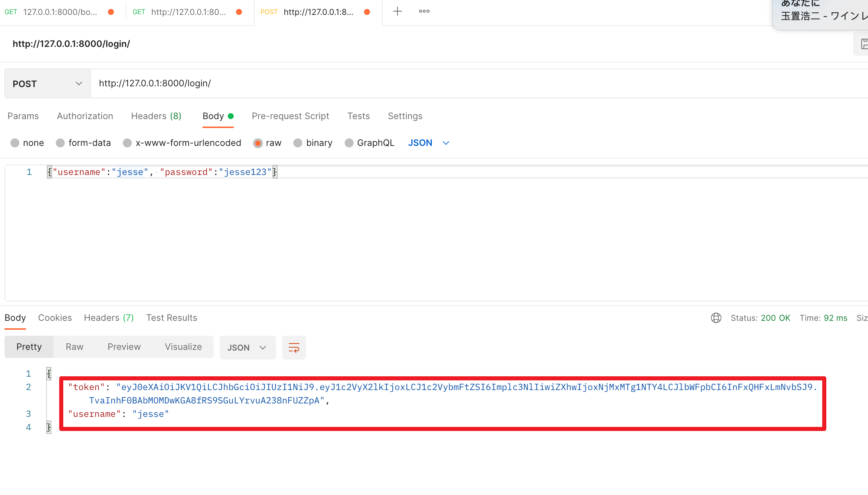Toggle word wrap in response body
The height and width of the screenshot is (495, 868).
[294, 348]
